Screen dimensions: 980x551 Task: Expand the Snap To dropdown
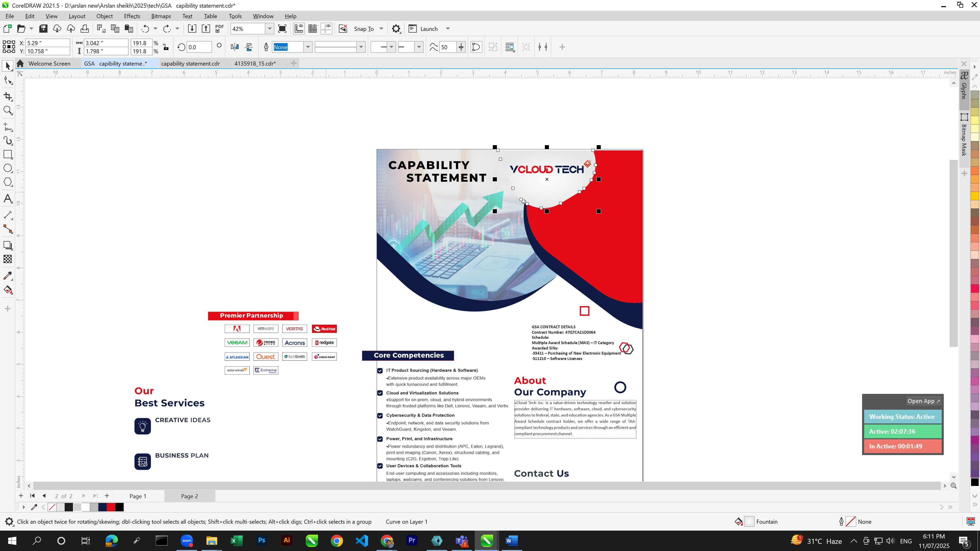tap(381, 29)
